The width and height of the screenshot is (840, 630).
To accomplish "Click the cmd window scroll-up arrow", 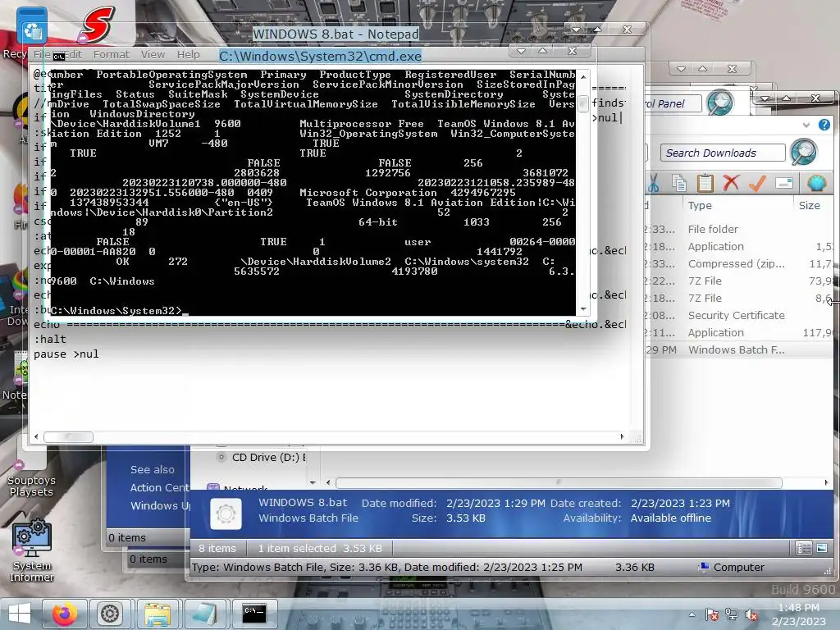I will [583, 77].
